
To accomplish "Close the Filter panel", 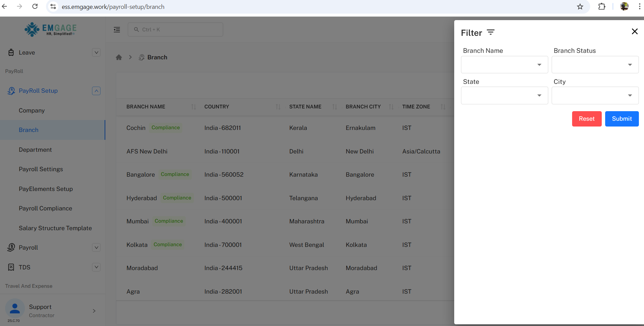I will coord(634,32).
